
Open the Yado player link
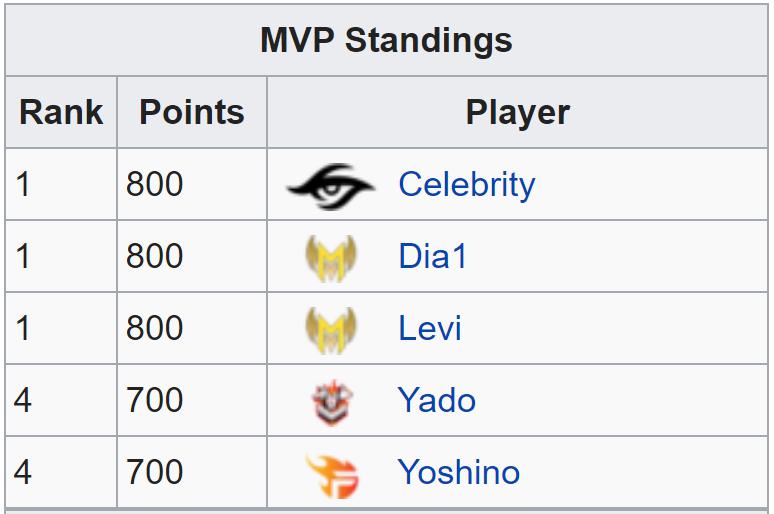point(436,400)
